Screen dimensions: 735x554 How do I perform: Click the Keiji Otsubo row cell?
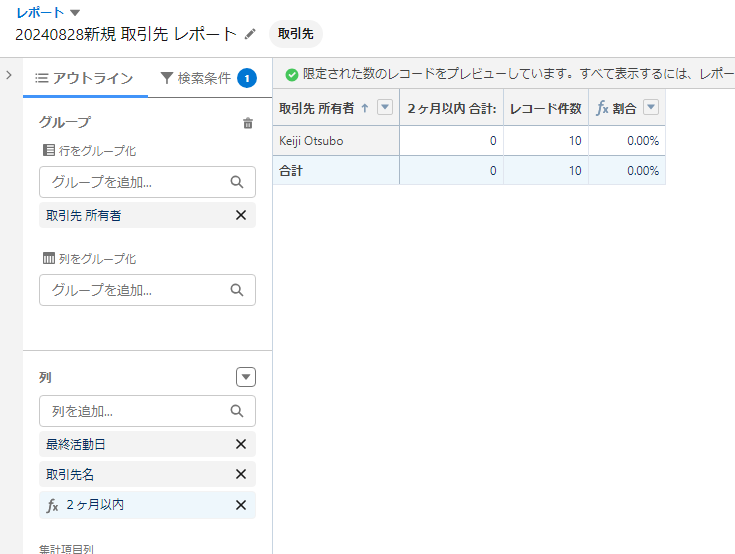336,141
